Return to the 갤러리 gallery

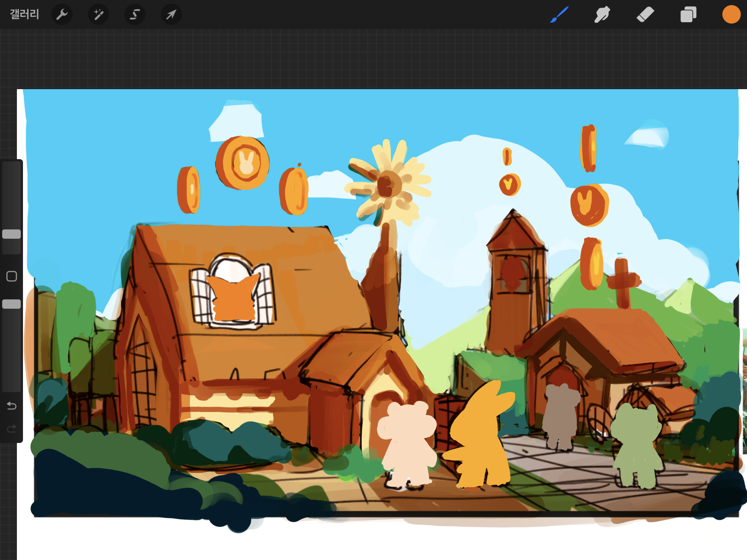click(24, 14)
